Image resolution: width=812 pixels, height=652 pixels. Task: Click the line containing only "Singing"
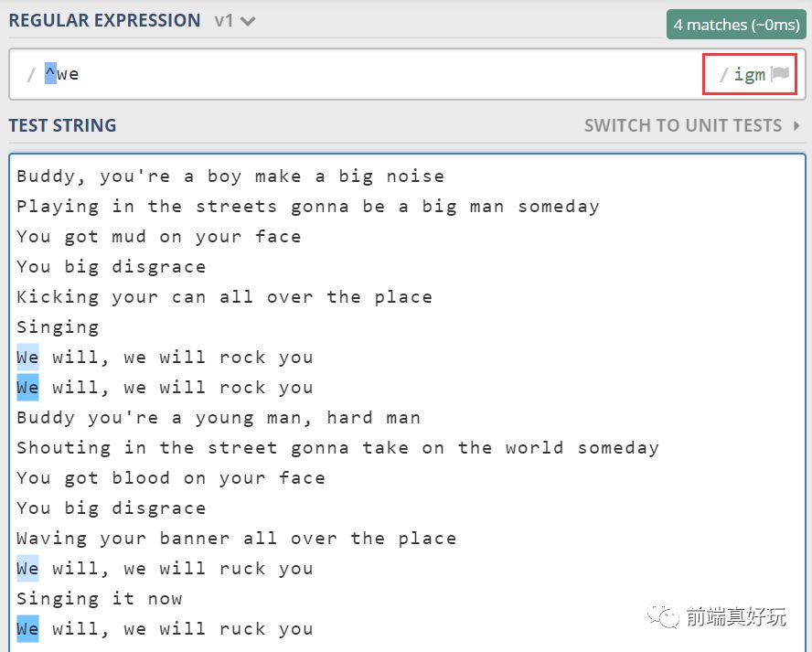58,327
